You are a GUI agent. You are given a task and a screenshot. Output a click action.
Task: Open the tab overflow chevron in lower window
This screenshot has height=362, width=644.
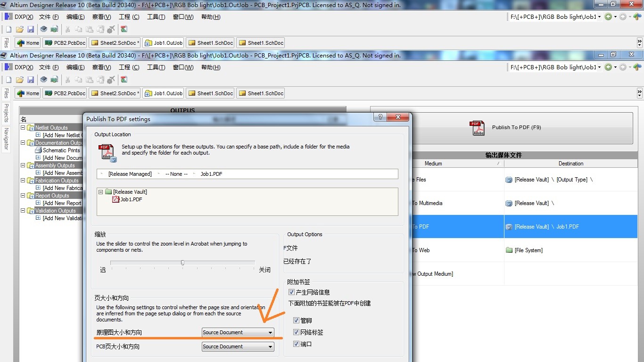pos(640,93)
